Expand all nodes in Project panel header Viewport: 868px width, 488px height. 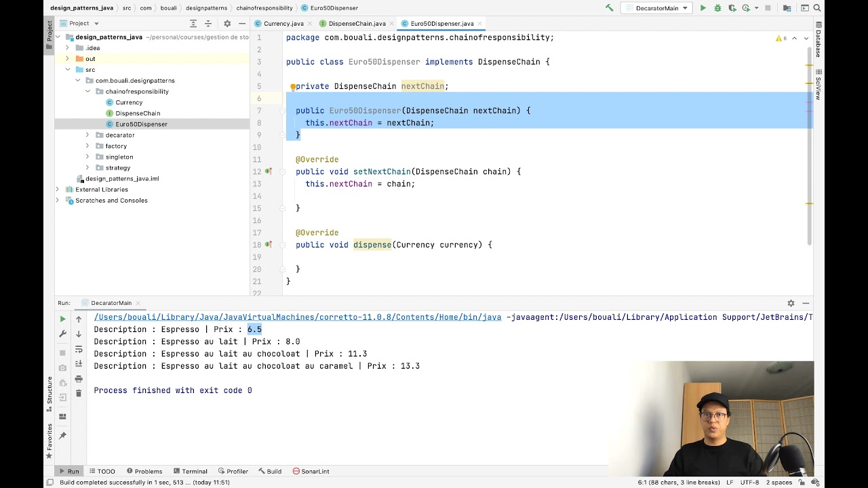tap(193, 23)
